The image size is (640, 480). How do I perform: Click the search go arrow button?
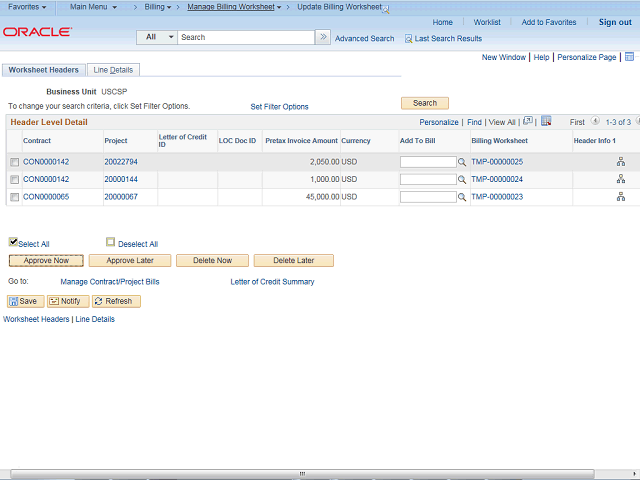click(322, 37)
